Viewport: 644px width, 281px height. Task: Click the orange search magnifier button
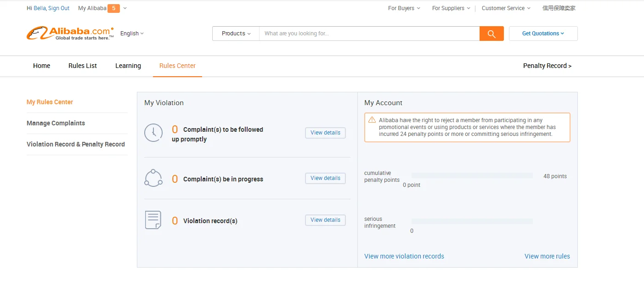coord(491,34)
